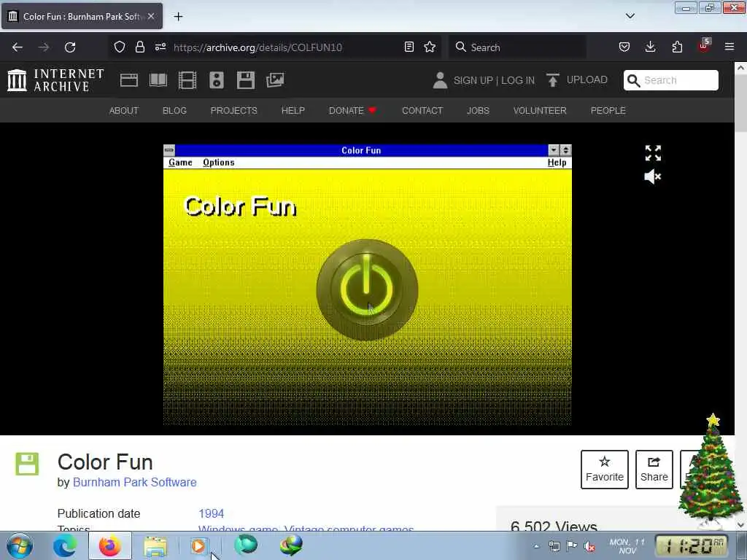Open the extensions puzzle icon
Screen dimensions: 747x560
point(677,47)
